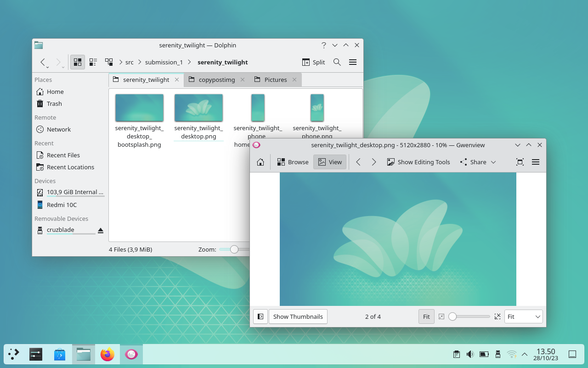The height and width of the screenshot is (368, 588).
Task: Select Dolphin's compact view mode
Action: (93, 62)
